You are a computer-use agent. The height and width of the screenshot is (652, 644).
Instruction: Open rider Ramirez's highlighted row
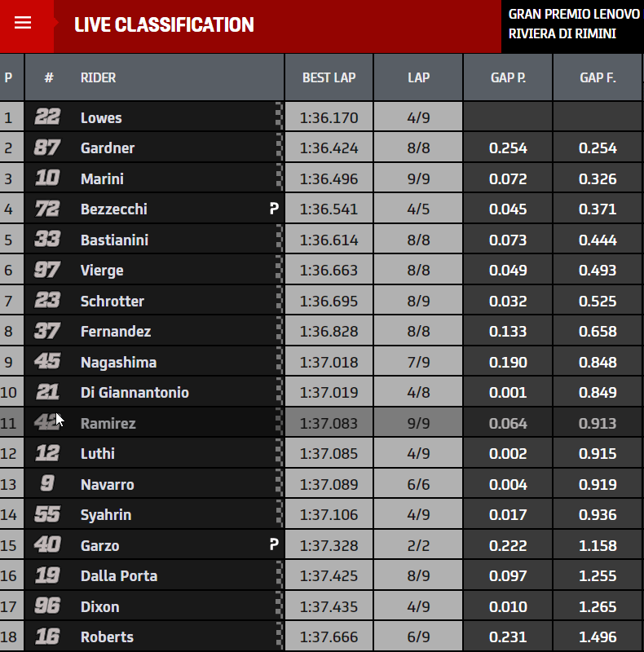[108, 424]
